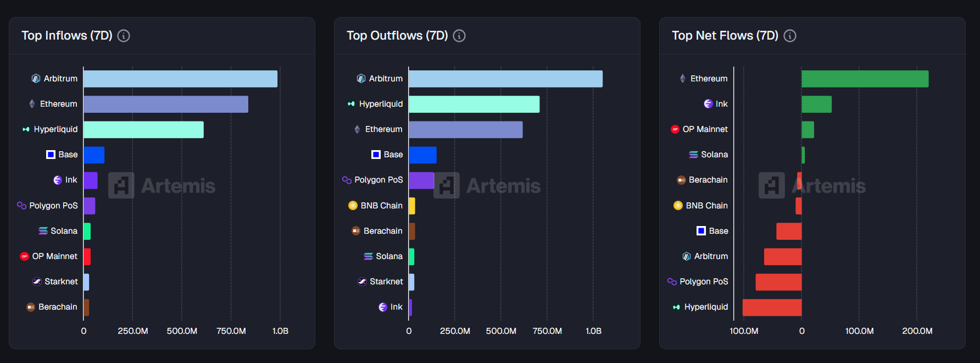This screenshot has height=363, width=980.
Task: Click the Arbitrum logo in the Top Inflows chart
Action: click(36, 79)
